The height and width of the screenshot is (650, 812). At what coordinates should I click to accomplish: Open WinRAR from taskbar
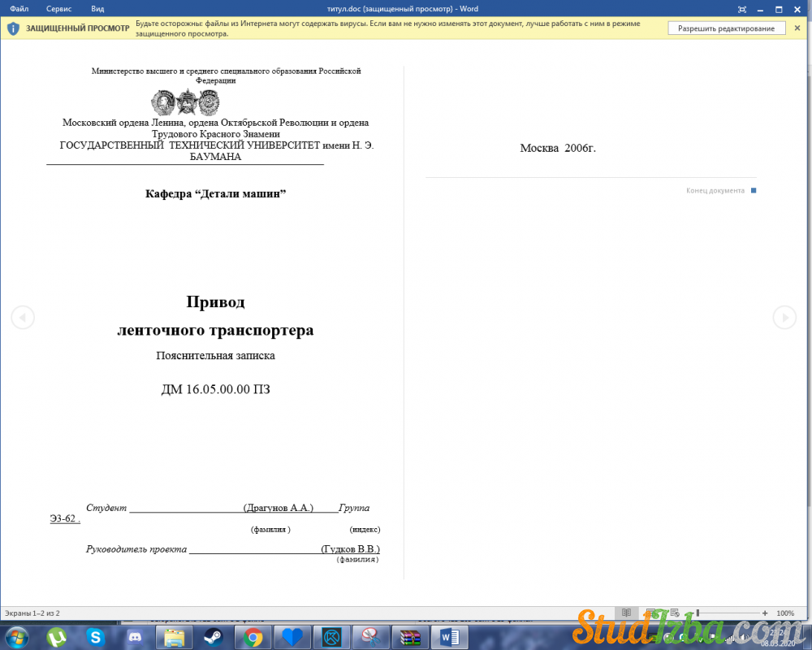tap(409, 637)
